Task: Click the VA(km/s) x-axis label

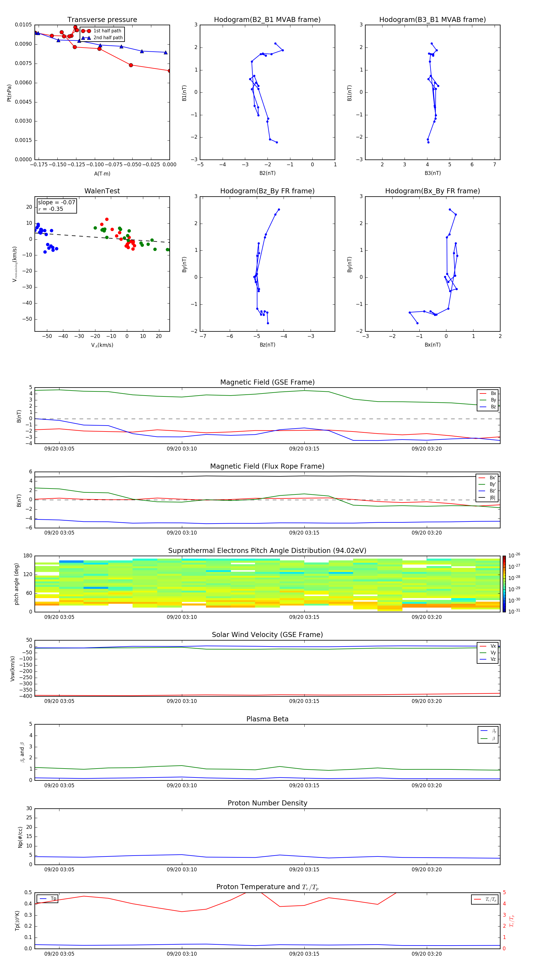Action: [x=102, y=345]
